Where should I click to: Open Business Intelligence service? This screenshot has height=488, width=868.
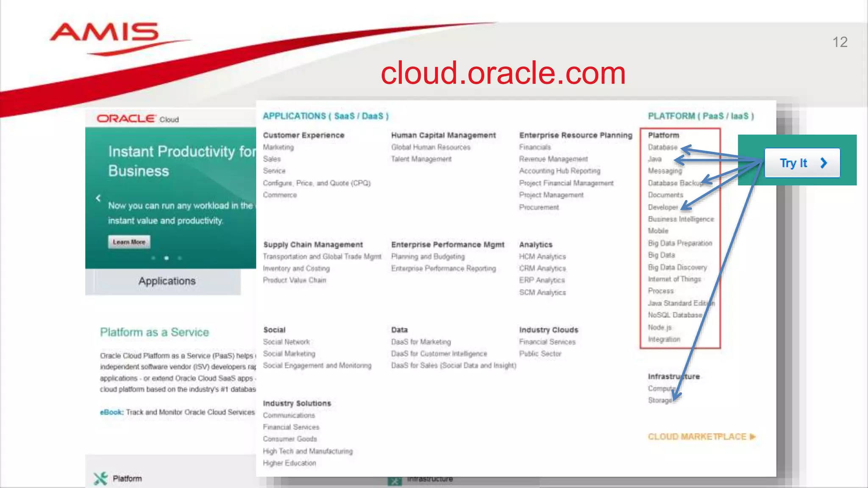681,219
